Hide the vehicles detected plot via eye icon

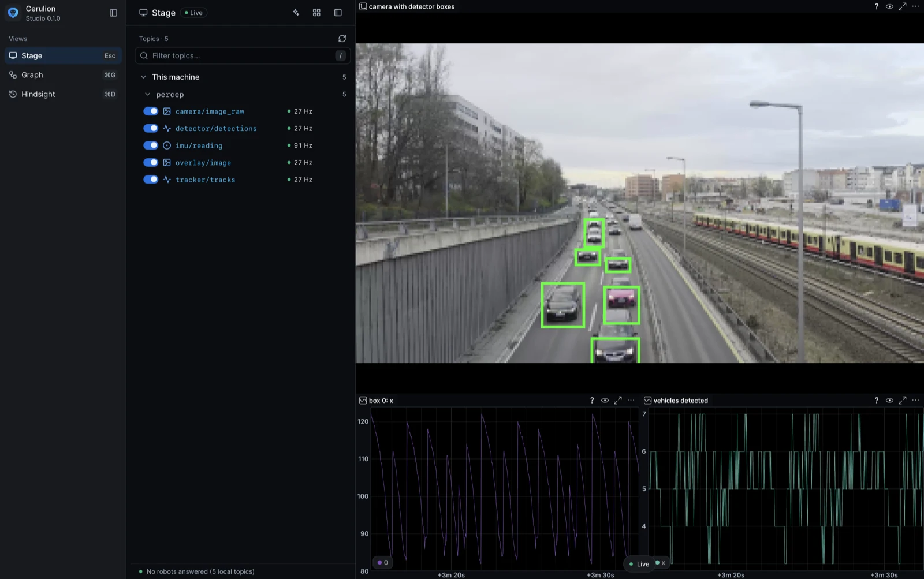889,400
